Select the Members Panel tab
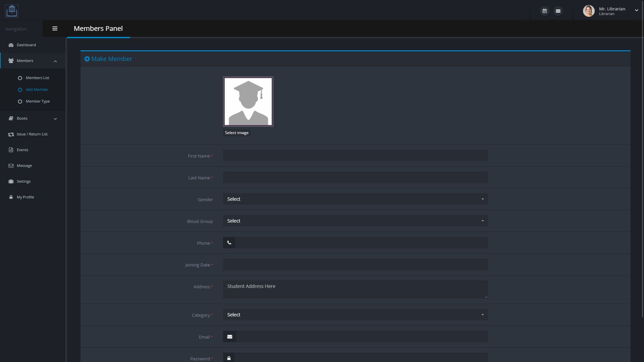This screenshot has width=644, height=362. pyautogui.click(x=98, y=28)
